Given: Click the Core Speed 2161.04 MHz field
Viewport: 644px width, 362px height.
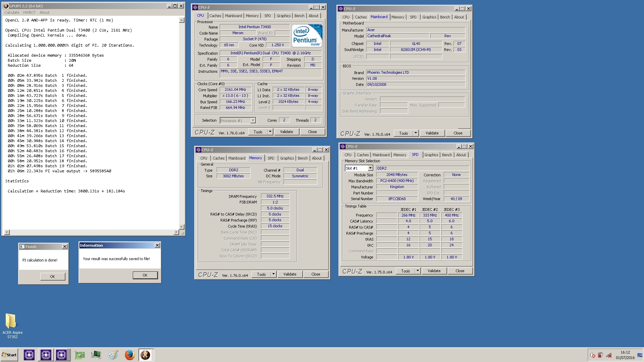Looking at the screenshot, I should pyautogui.click(x=235, y=90).
